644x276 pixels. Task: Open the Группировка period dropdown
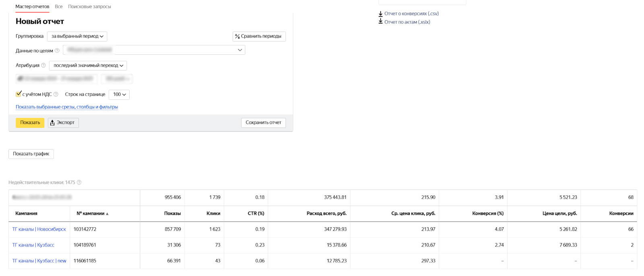click(x=77, y=36)
